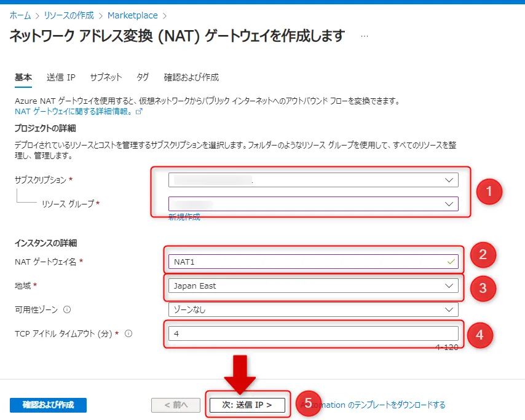Click the TCP idle timeout info icon
Screen dimensions: 525x420
coord(127,333)
